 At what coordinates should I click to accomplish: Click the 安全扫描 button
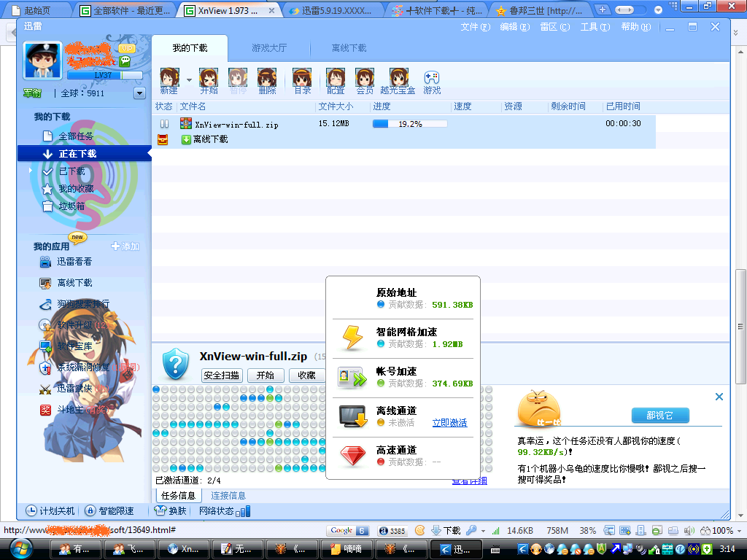pos(222,376)
